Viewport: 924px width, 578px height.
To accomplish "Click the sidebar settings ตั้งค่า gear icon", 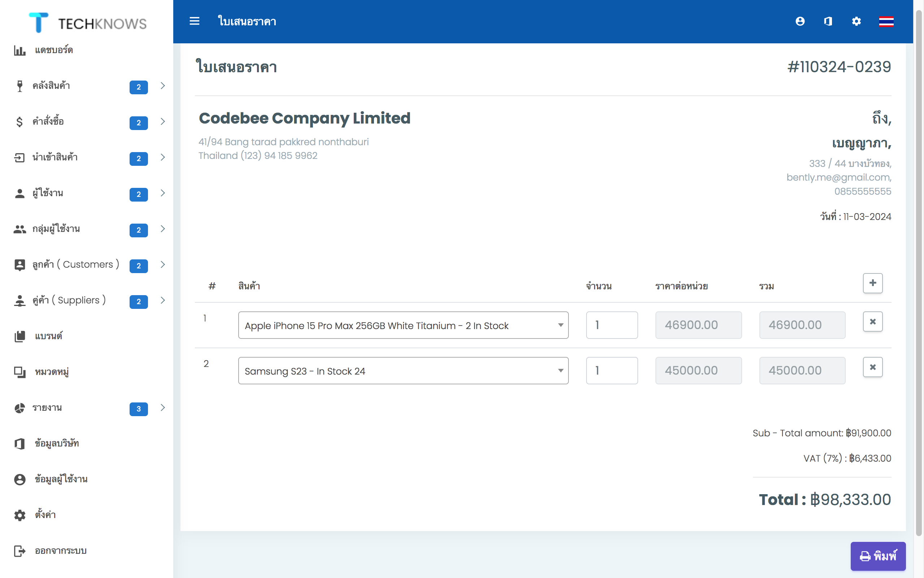I will coord(19,515).
